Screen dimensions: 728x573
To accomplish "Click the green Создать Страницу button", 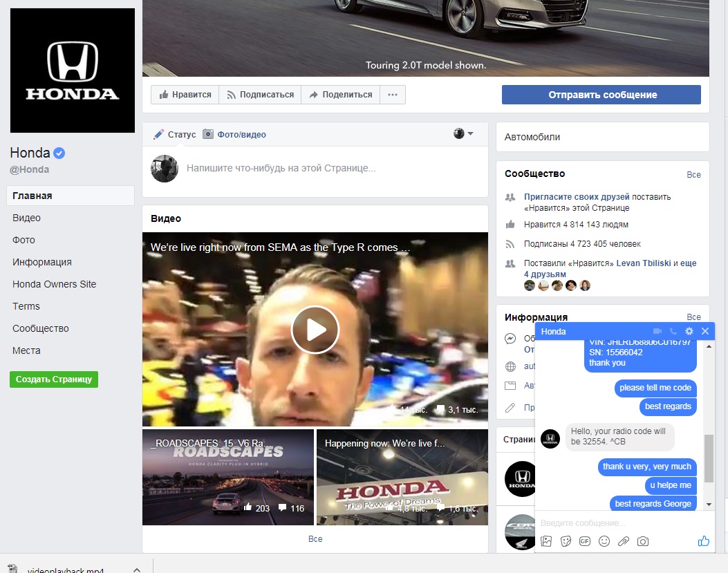I will point(54,379).
